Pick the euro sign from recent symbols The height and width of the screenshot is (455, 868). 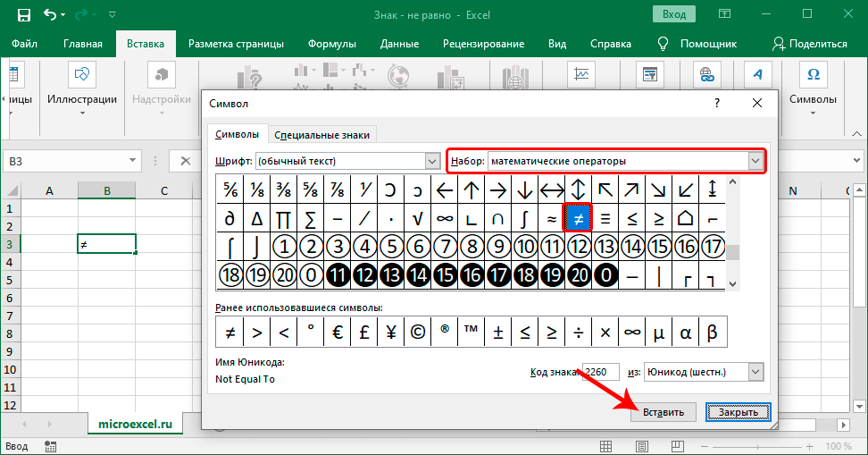338,333
